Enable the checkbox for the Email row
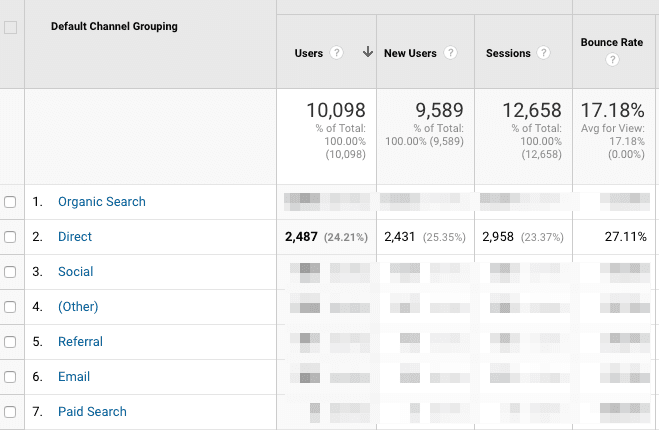The width and height of the screenshot is (659, 433). 11,377
